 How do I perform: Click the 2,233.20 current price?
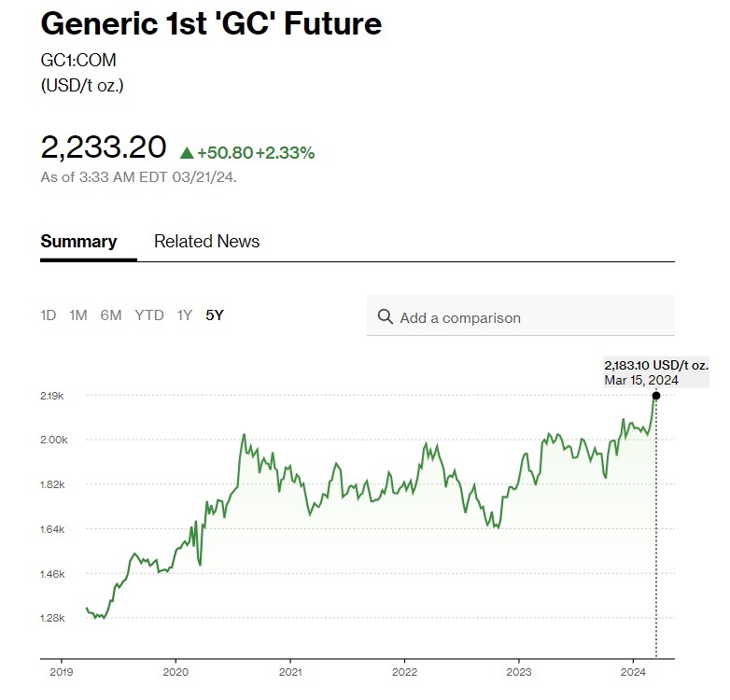[x=104, y=147]
